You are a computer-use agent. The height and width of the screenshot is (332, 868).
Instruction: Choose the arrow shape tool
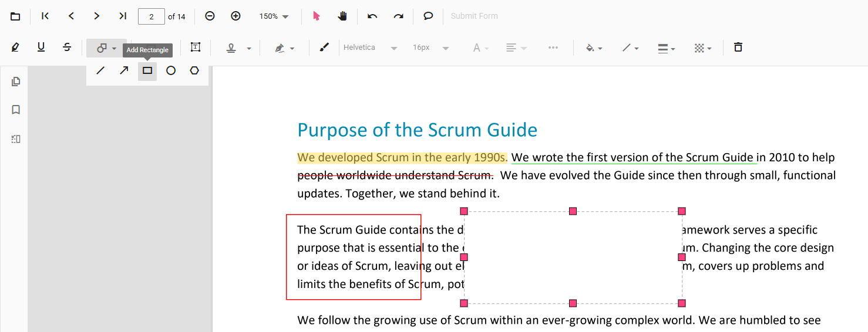coord(124,71)
